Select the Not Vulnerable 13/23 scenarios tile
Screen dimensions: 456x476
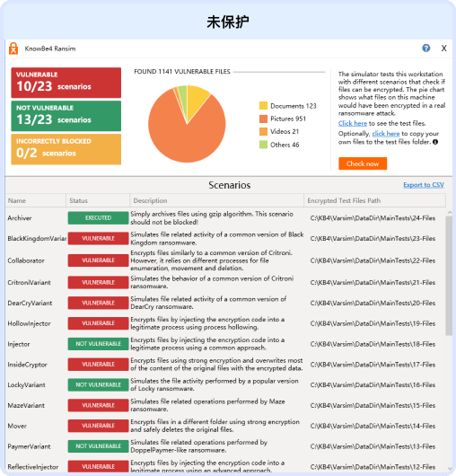(x=66, y=116)
